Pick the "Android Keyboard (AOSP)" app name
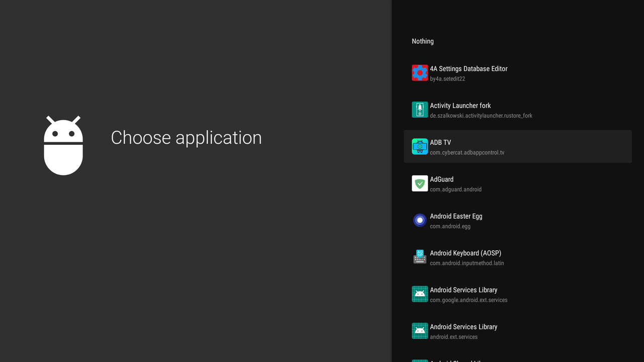This screenshot has width=644, height=362. coord(465,253)
